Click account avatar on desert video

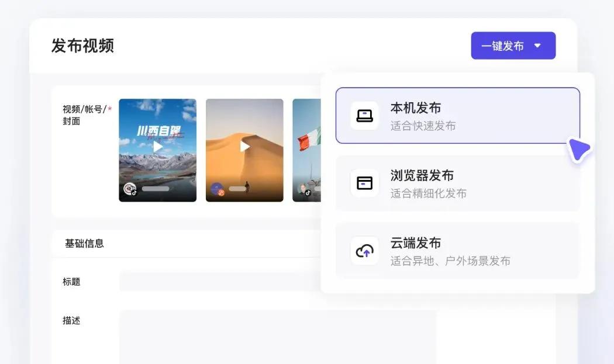click(218, 189)
